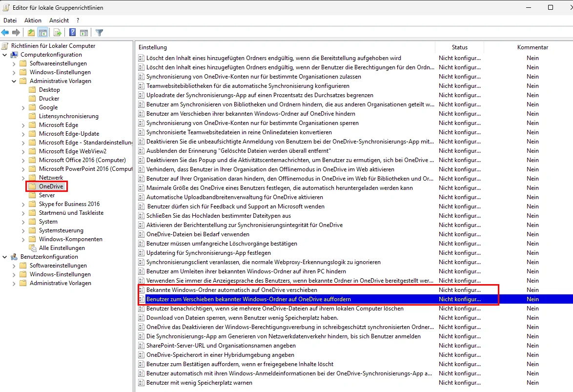Collapse the Benutzerkonfiguration node
Viewport: 573px width, 392px height.
pyautogui.click(x=5, y=257)
